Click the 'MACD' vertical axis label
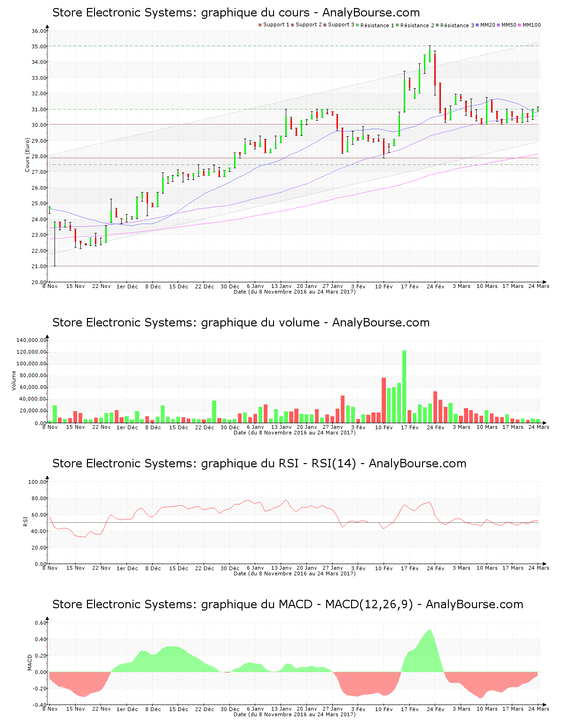Viewport: 564px width, 728px height. (30, 662)
